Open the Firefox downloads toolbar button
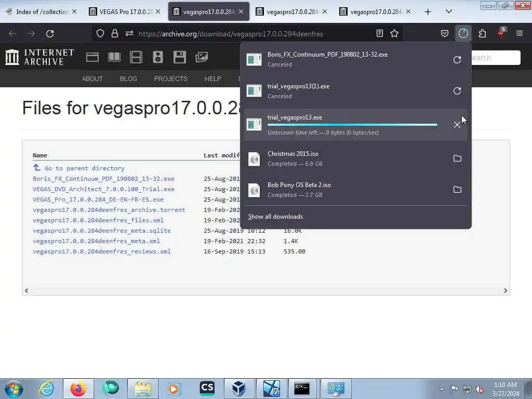Screen dimensions: 532x399 coord(463,33)
